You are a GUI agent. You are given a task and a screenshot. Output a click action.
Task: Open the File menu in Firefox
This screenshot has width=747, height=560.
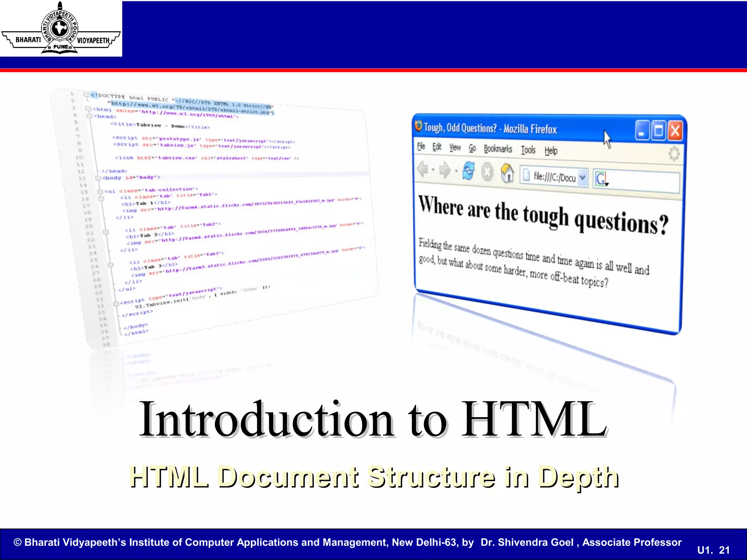point(421,147)
